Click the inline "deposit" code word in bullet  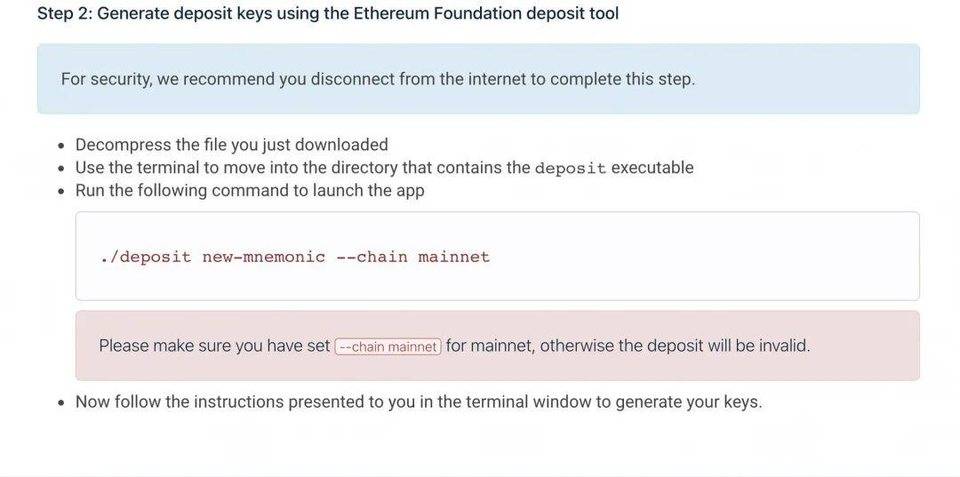click(x=570, y=168)
